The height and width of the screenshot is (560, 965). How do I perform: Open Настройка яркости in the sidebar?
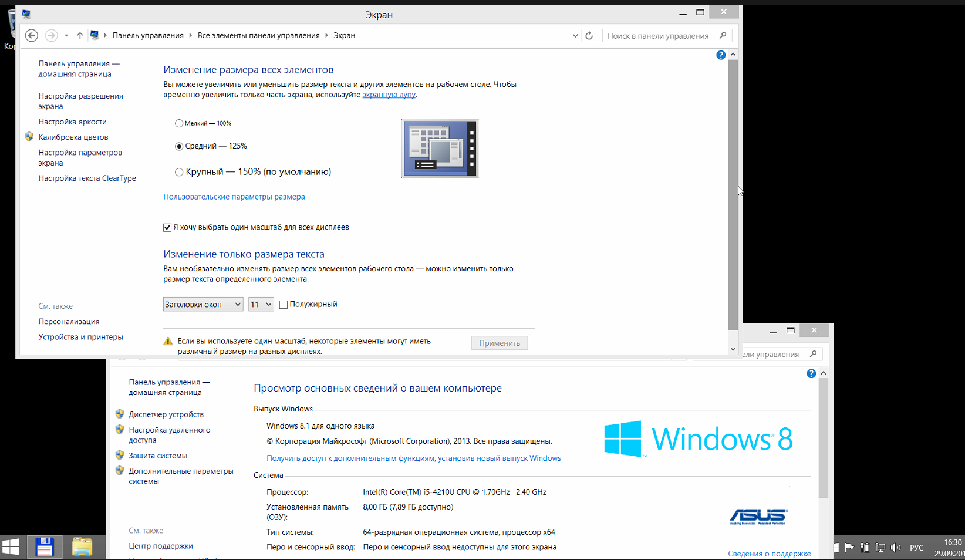coord(73,122)
